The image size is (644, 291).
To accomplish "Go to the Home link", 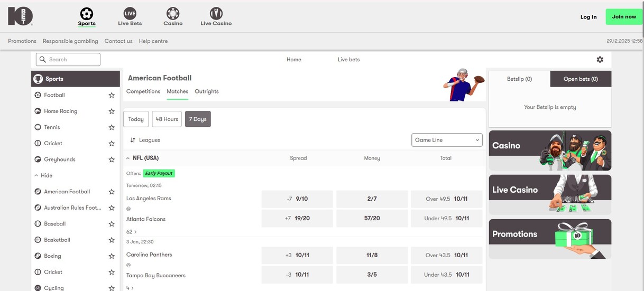I will (x=294, y=60).
